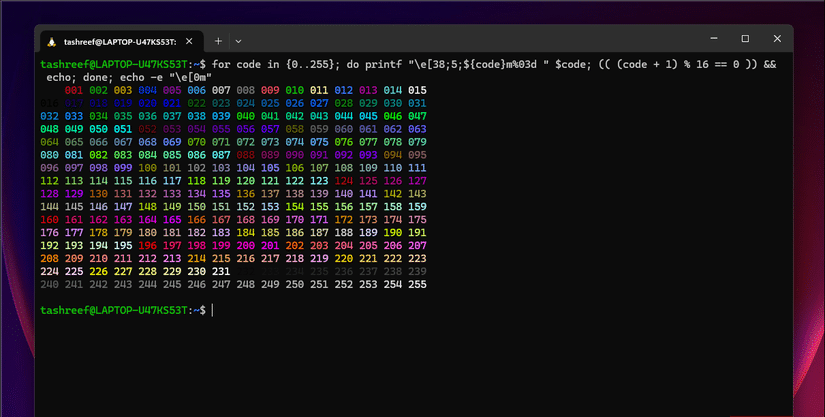Maximize the terminal window

pyautogui.click(x=746, y=38)
